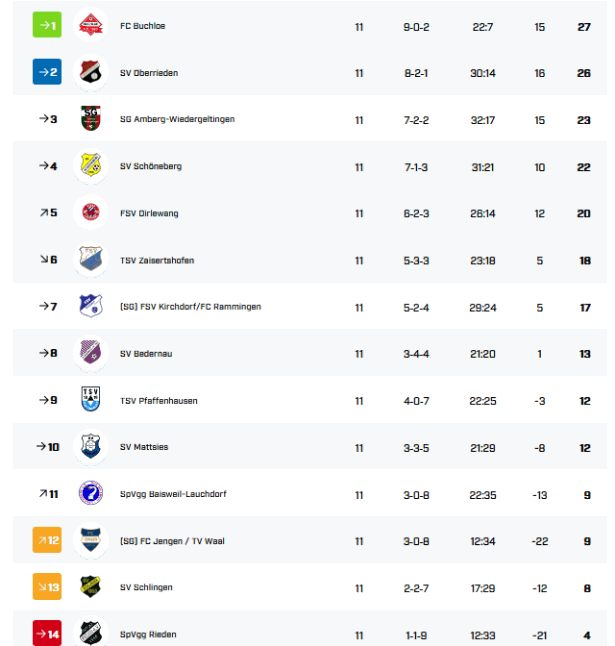The height and width of the screenshot is (646, 615).
Task: Click the TSV Zaisertshofen crest
Action: 91,260
